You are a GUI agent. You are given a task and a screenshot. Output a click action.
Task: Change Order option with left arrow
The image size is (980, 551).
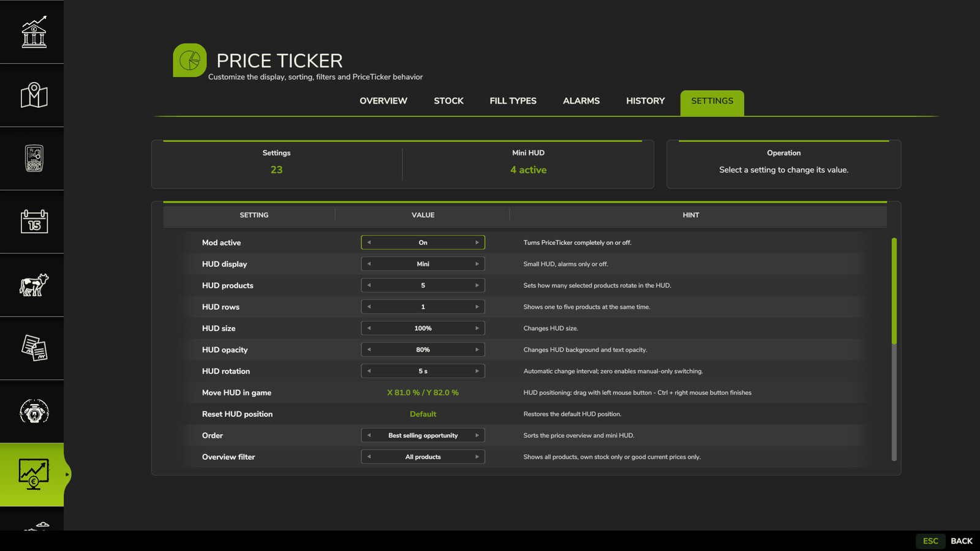coord(369,435)
